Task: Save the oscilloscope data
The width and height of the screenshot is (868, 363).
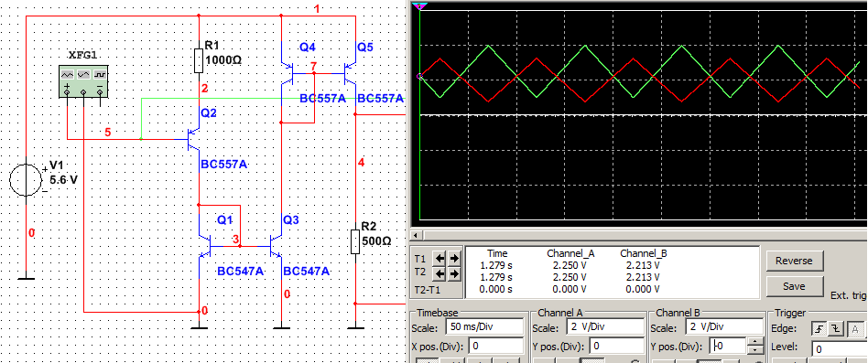Action: coord(794,286)
